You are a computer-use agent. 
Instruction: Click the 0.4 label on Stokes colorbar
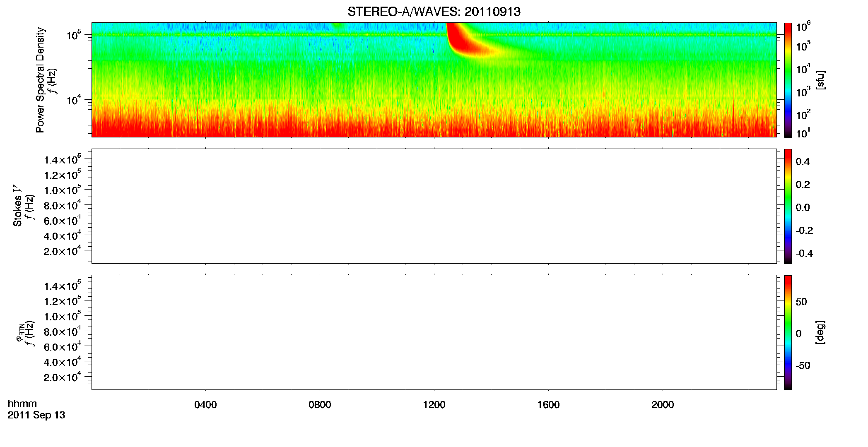(803, 162)
